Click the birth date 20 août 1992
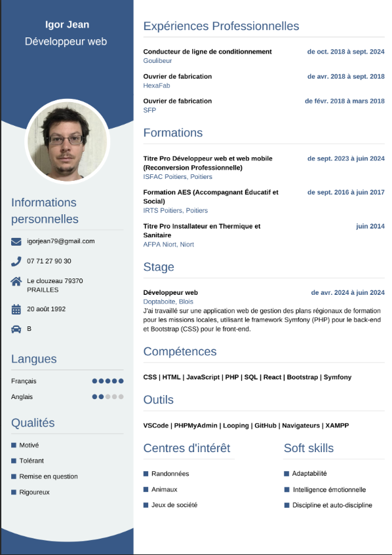This screenshot has width=392, height=555. tap(46, 309)
